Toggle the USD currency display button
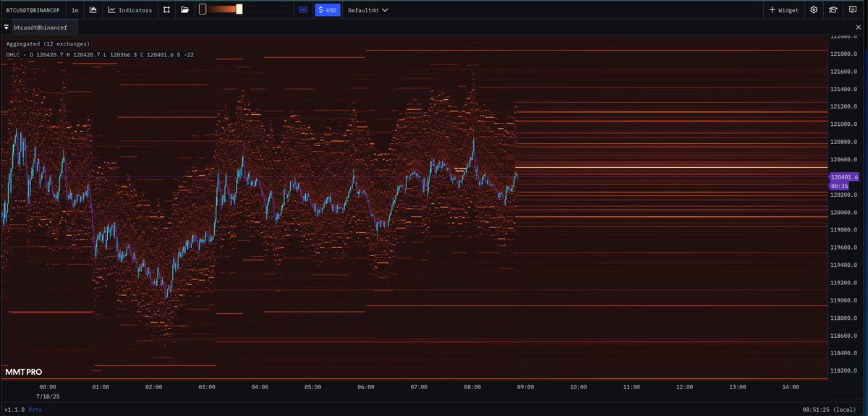Image resolution: width=868 pixels, height=416 pixels. coord(327,10)
